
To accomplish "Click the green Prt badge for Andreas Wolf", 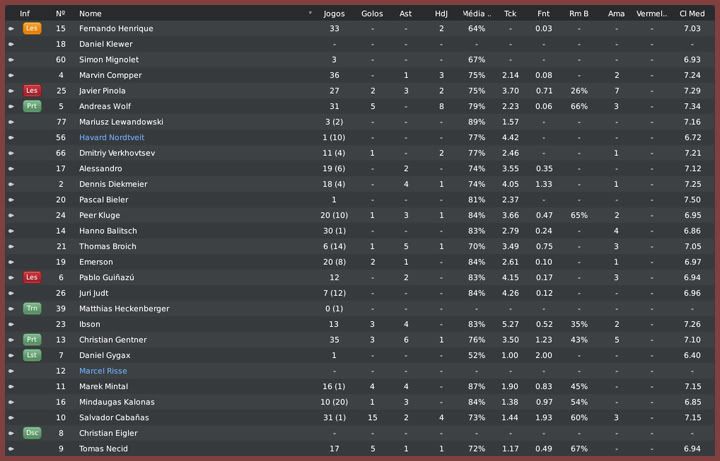I will click(x=32, y=106).
